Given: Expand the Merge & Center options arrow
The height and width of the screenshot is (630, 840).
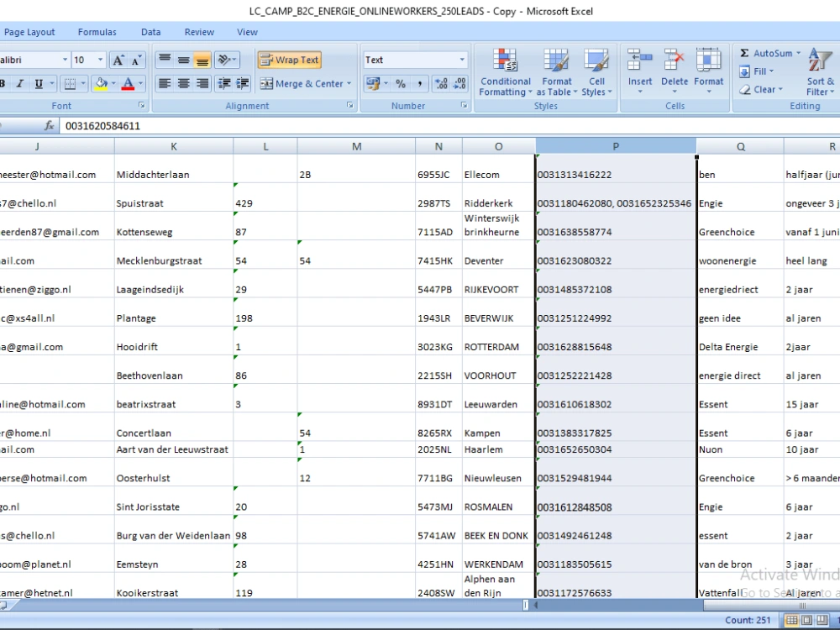Looking at the screenshot, I should (x=349, y=83).
